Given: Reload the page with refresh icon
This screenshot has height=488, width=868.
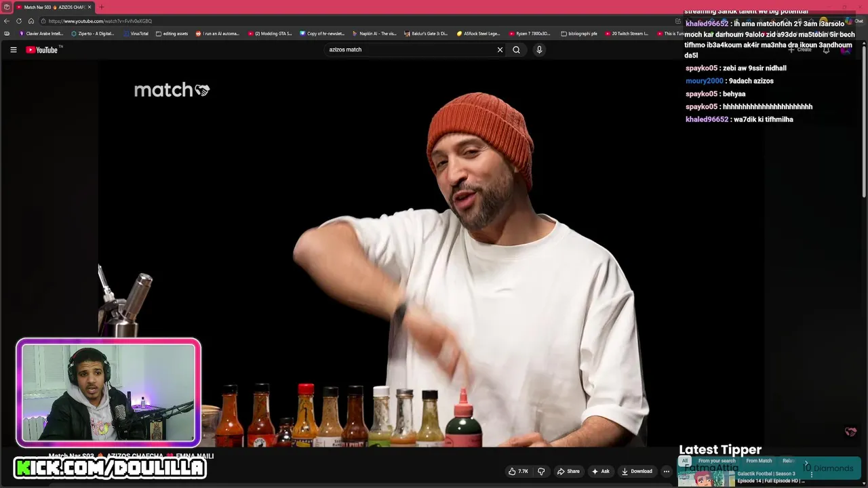Looking at the screenshot, I should [x=19, y=21].
